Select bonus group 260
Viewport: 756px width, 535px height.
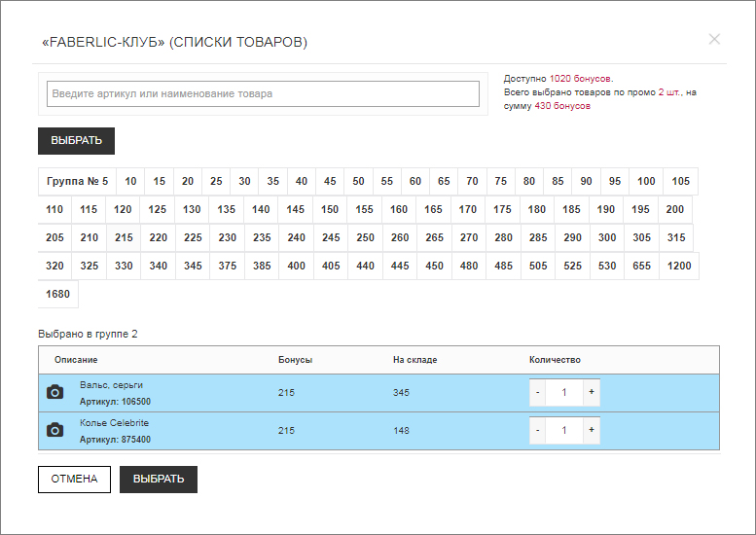[400, 237]
